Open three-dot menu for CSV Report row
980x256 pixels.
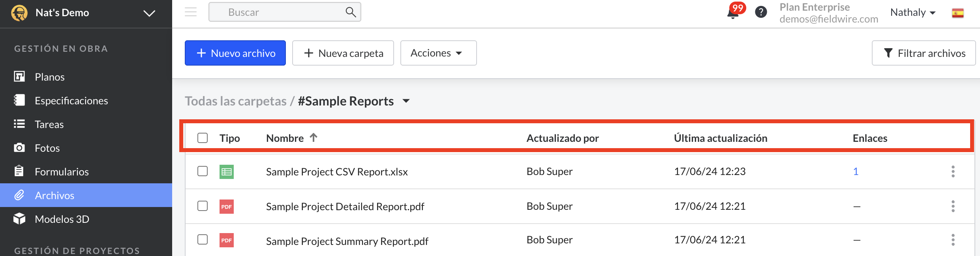pyautogui.click(x=953, y=171)
